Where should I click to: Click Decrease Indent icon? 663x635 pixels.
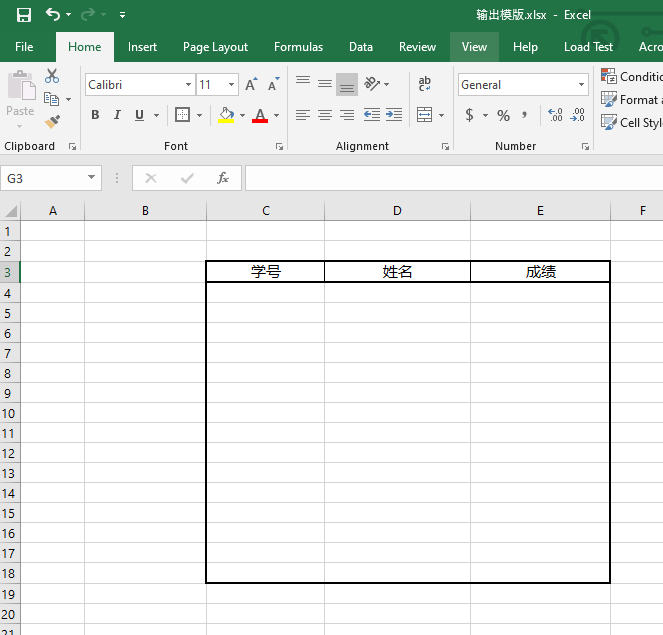[x=372, y=115]
